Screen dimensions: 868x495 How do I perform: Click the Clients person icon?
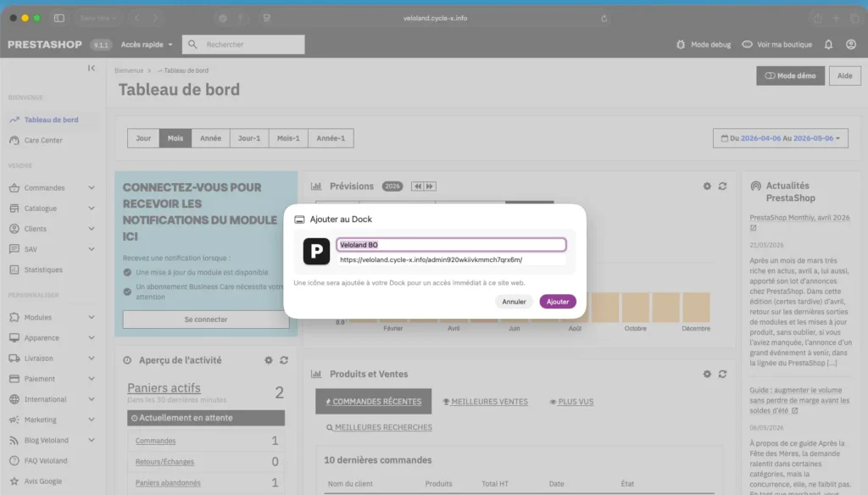point(14,229)
